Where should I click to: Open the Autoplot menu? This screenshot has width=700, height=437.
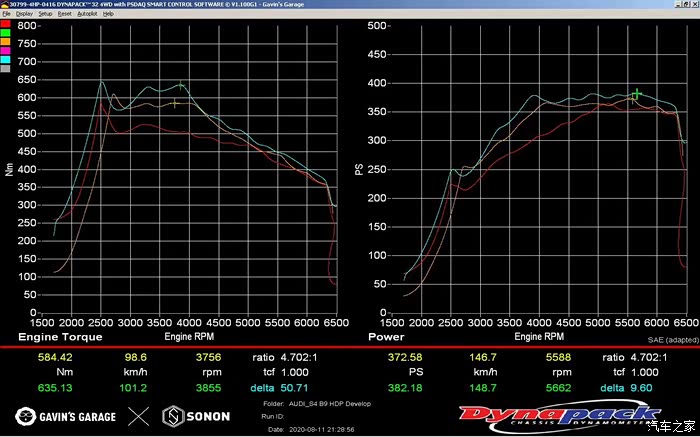[86, 14]
